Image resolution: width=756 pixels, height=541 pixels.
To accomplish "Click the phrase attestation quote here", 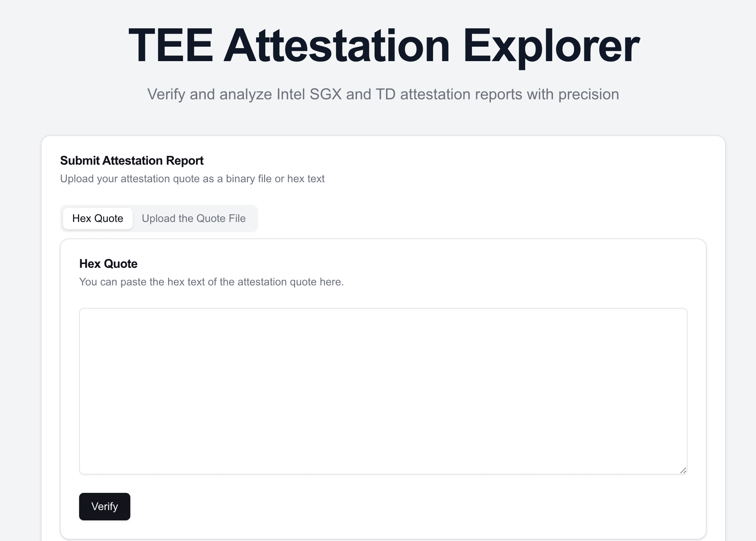I will point(290,282).
